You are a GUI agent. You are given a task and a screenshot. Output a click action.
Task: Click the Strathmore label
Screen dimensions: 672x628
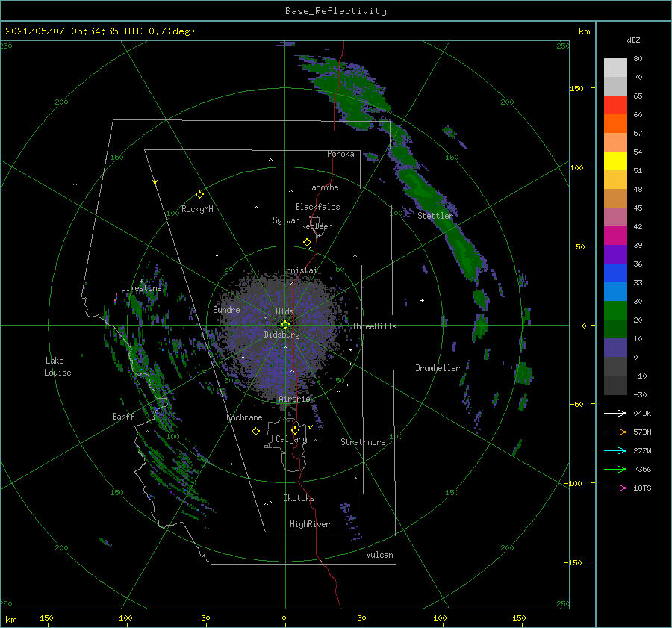363,442
